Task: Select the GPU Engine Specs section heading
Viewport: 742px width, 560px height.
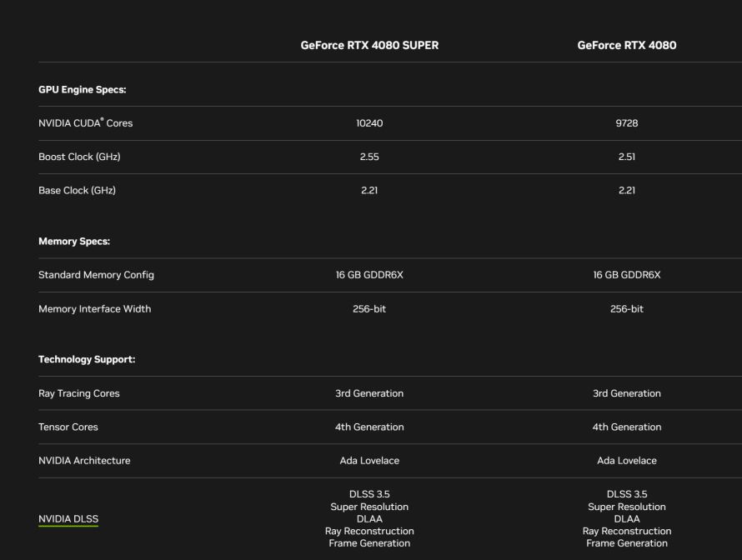Action: (x=82, y=89)
